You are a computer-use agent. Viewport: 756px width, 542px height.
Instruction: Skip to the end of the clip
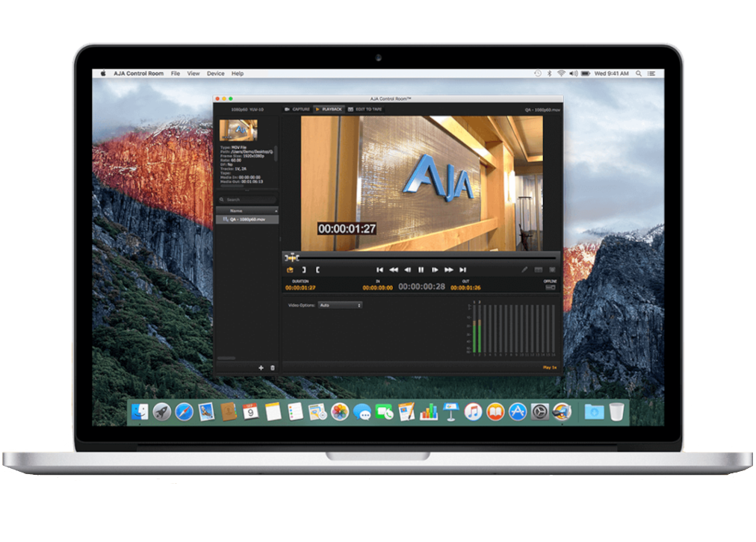pos(463,270)
